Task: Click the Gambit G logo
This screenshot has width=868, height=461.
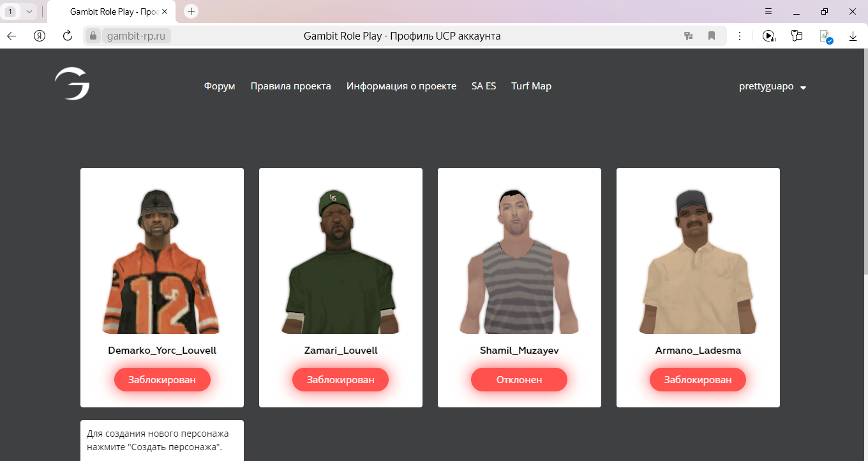Action: 72,85
